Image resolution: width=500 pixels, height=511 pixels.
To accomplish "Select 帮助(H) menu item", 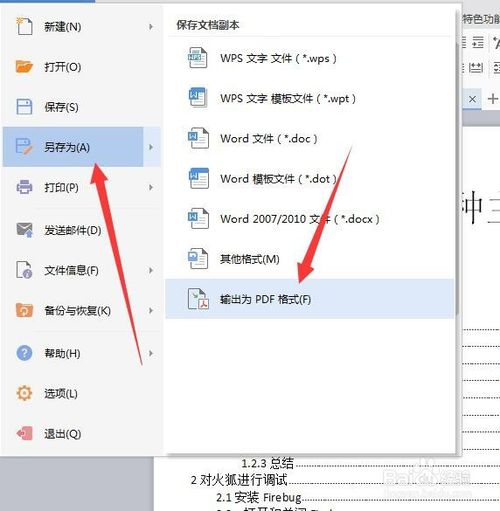I will 82,353.
